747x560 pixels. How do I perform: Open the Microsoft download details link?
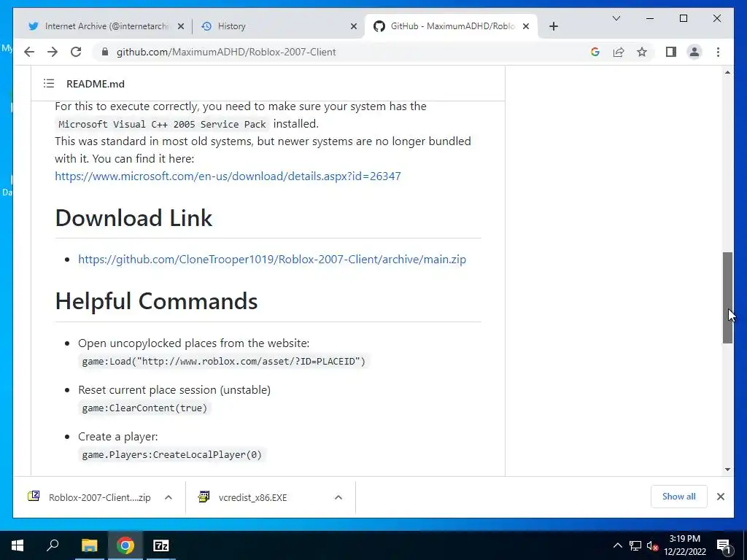point(228,176)
